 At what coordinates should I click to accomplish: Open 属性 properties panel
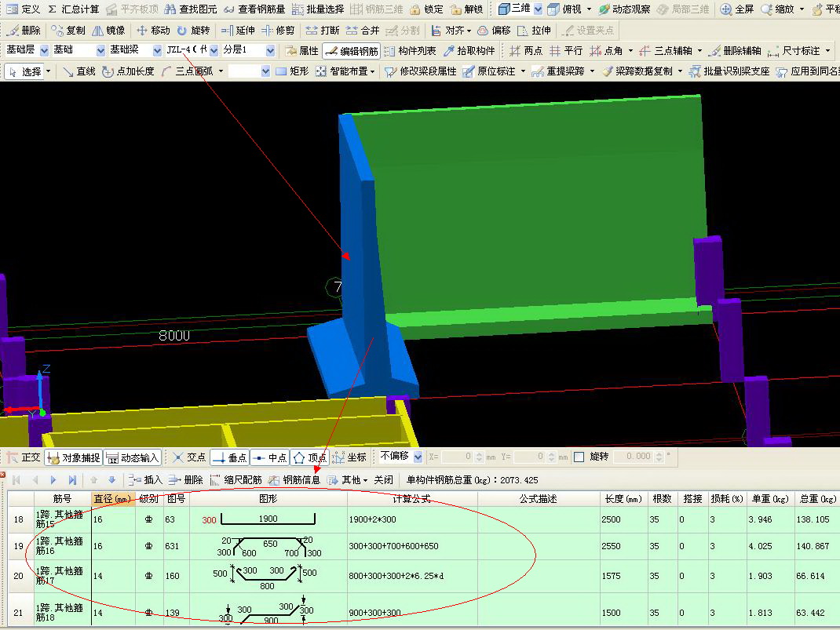(302, 51)
